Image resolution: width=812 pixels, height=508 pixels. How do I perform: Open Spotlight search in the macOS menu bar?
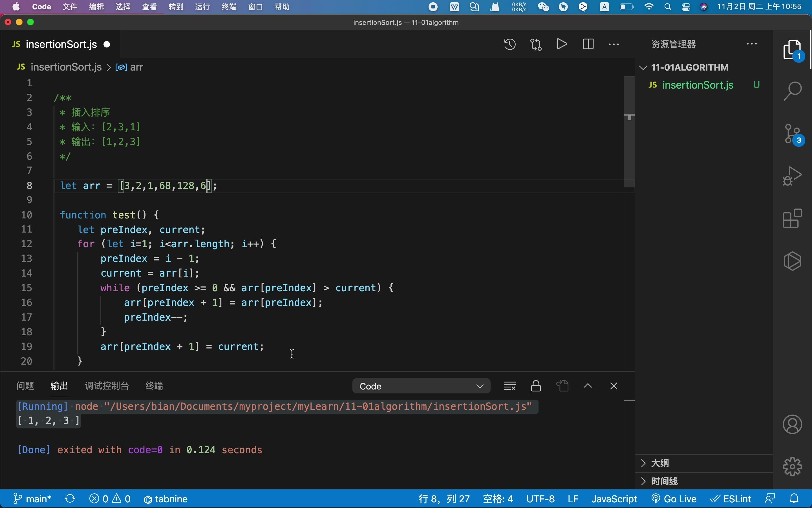668,7
